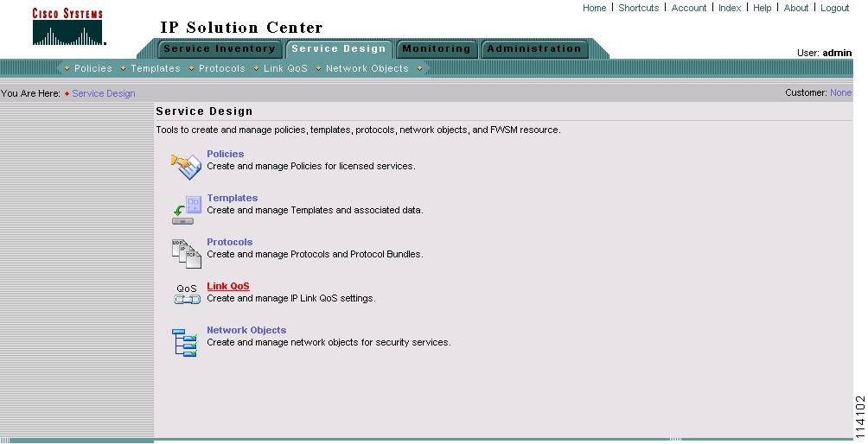Click 'Create and manage Protocols and Protocol Bundles.'

click(315, 254)
